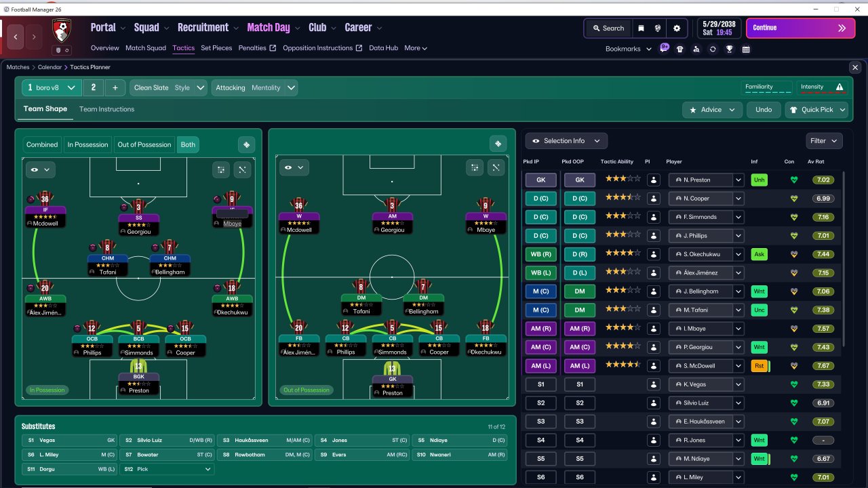Open the S12 Pick substitute dropdown
Screen dimensions: 868x488
point(166,469)
